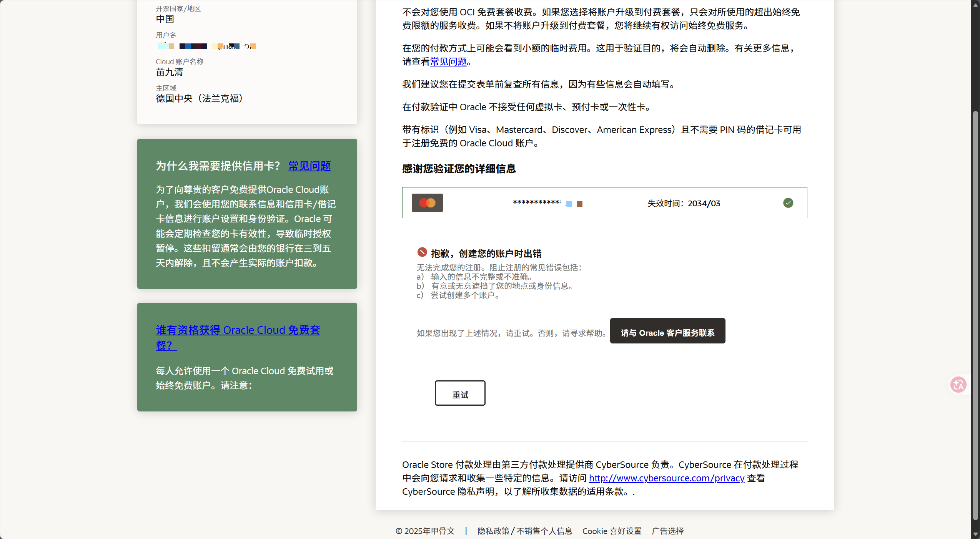980x539 pixels.
Task: Click the red error icon beside 抱歉
Action: point(422,252)
